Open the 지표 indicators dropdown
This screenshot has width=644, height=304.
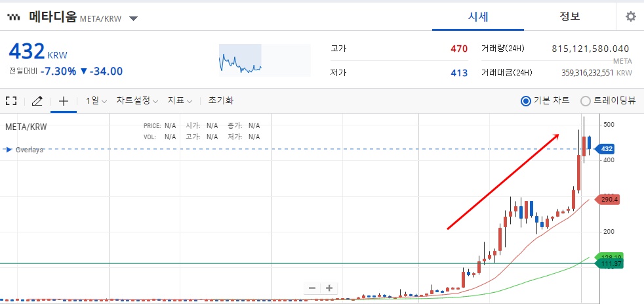pyautogui.click(x=180, y=100)
